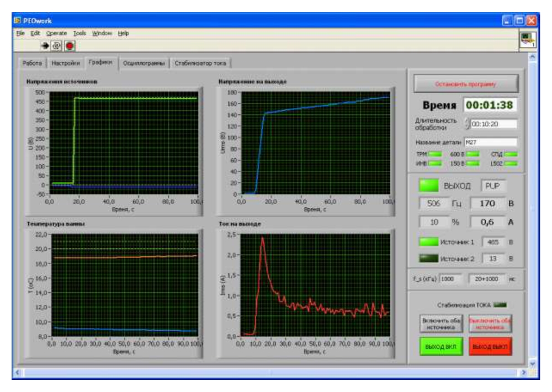Viewport: 552px width, 392px height.
Task: Switch to the Работа tab
Action: (33, 63)
